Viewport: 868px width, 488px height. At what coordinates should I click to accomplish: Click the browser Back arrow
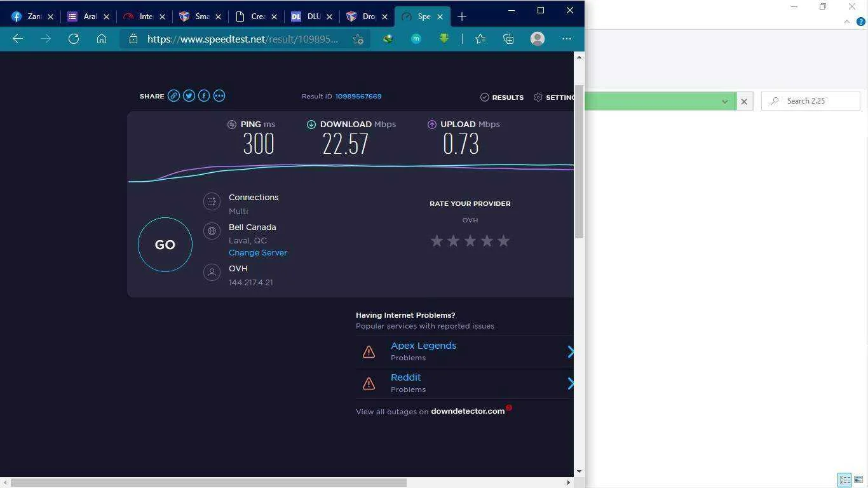click(x=18, y=39)
